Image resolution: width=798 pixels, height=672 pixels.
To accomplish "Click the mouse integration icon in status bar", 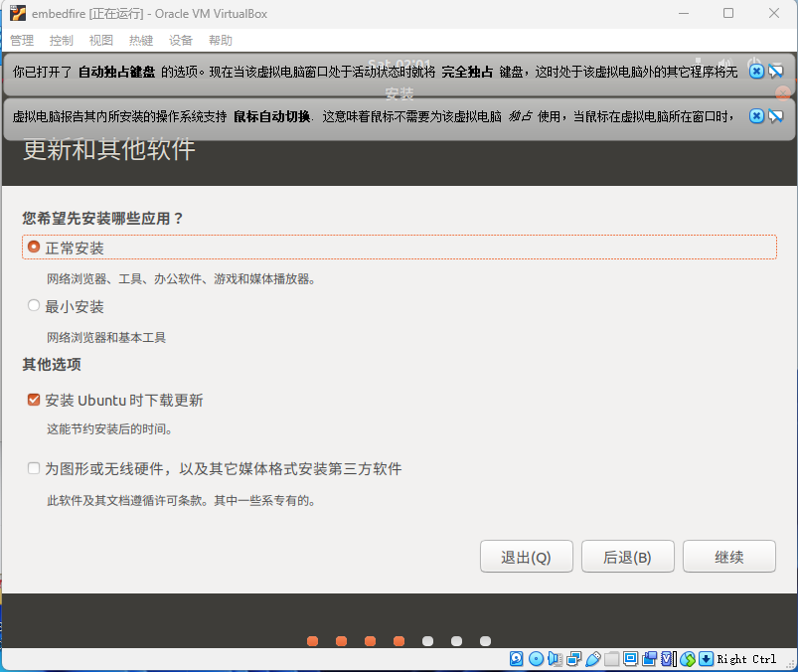I will pyautogui.click(x=688, y=659).
